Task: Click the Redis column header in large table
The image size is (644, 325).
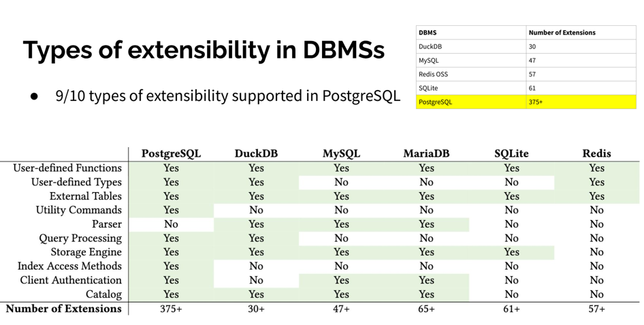Action: [596, 153]
